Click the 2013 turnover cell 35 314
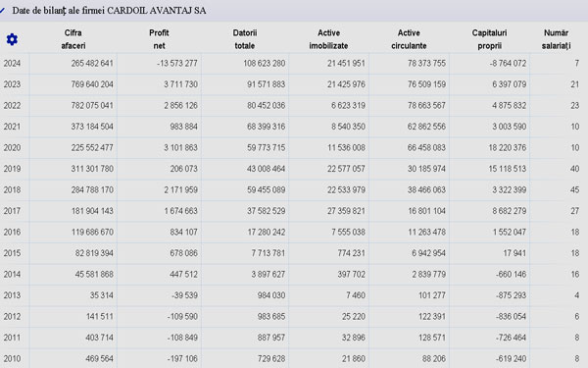This screenshot has height=368, width=588. [101, 295]
